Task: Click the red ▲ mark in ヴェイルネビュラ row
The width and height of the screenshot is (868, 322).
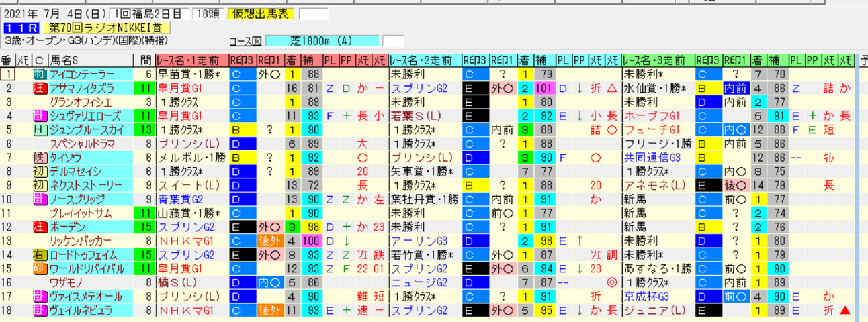Action: tap(845, 310)
